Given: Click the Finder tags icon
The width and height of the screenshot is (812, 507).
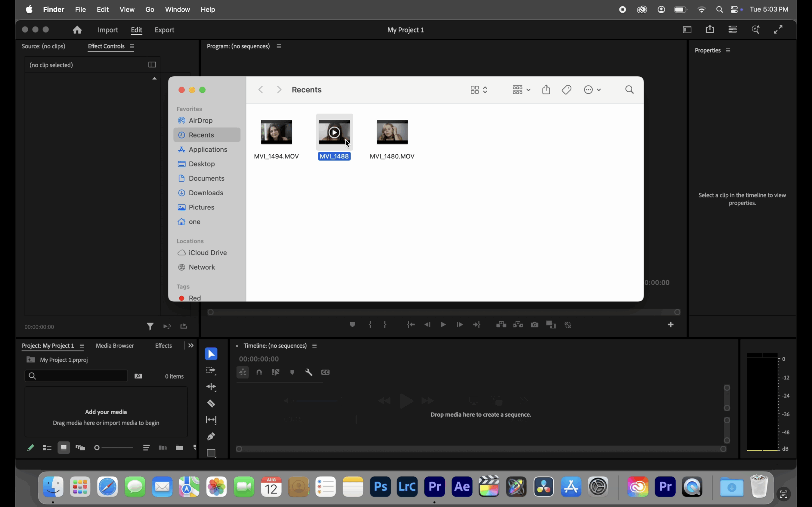Looking at the screenshot, I should tap(567, 90).
